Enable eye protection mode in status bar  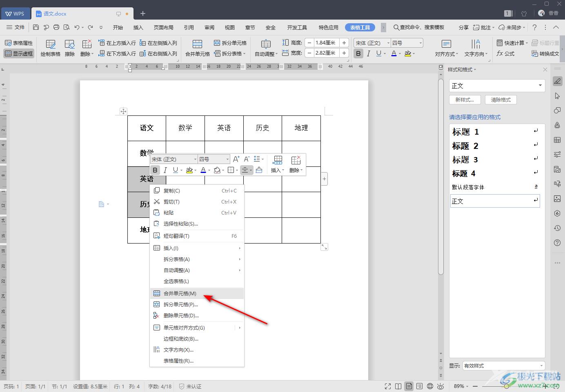click(440, 386)
